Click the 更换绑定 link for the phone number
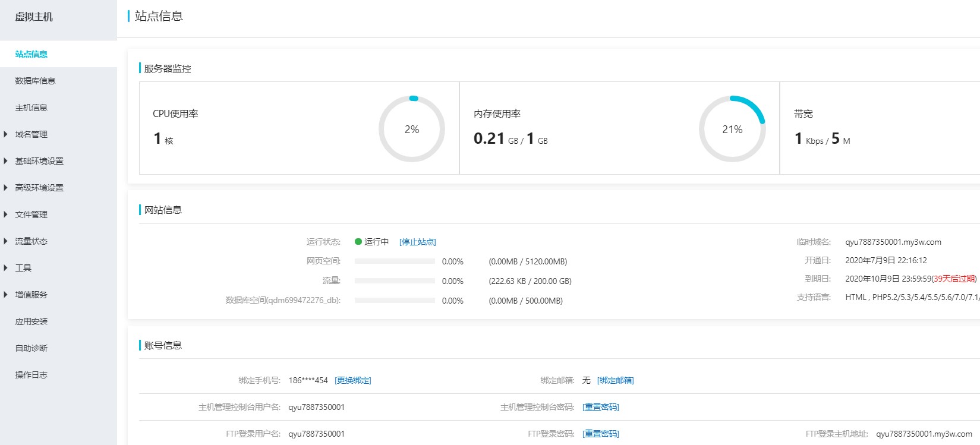Screen dimensions: 980x445 tap(353, 380)
